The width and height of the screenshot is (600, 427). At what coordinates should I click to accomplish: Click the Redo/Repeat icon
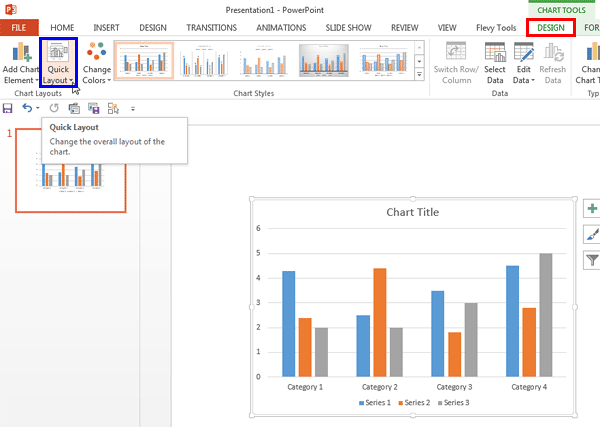click(x=54, y=108)
